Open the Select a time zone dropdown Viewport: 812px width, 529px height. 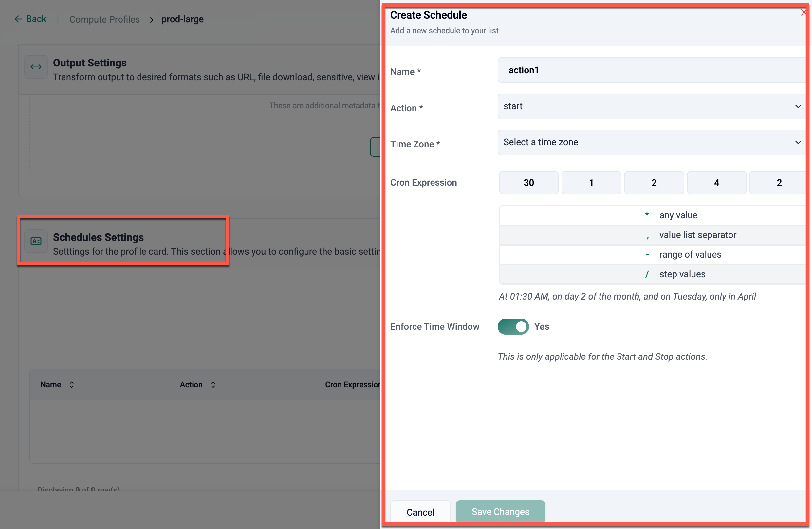[x=648, y=142]
